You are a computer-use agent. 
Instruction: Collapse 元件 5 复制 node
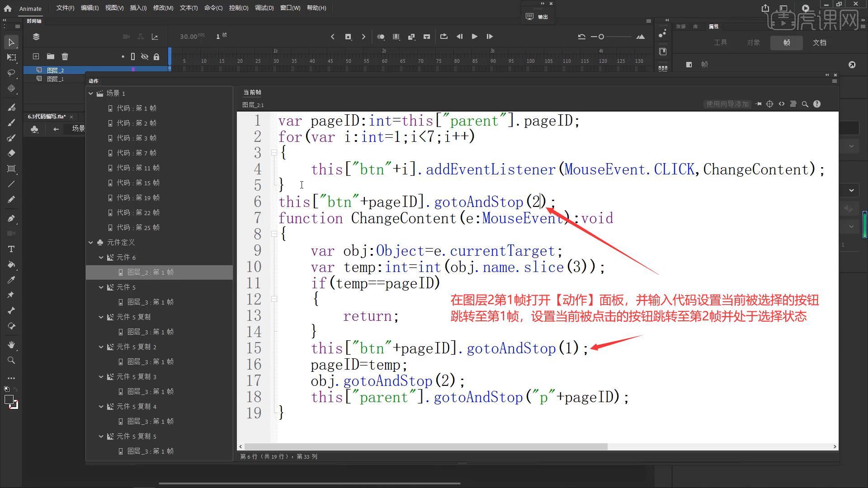(x=101, y=317)
